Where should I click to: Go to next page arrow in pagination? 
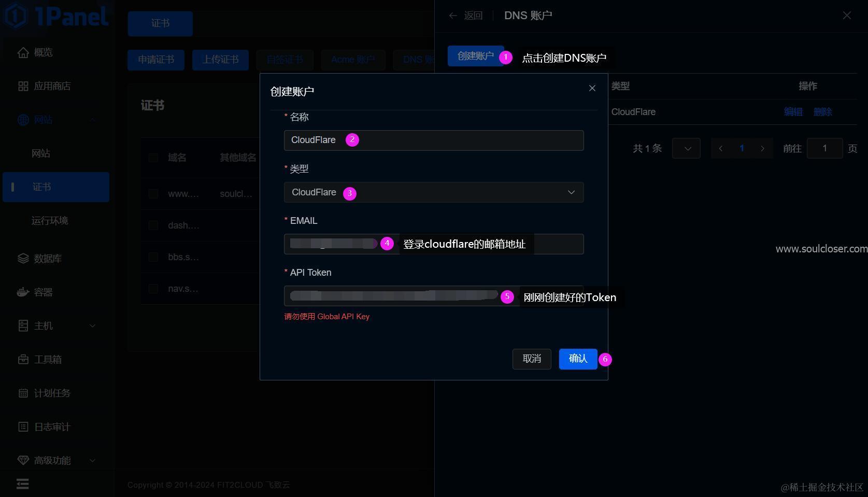(762, 148)
